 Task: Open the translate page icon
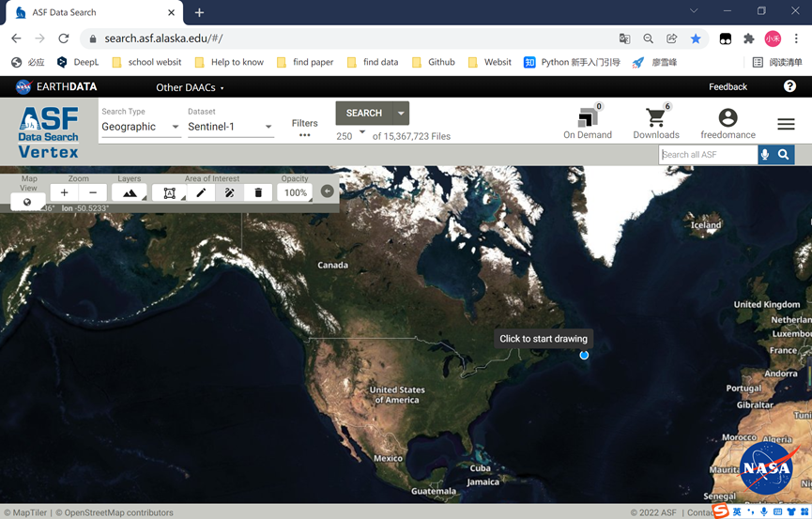click(624, 38)
